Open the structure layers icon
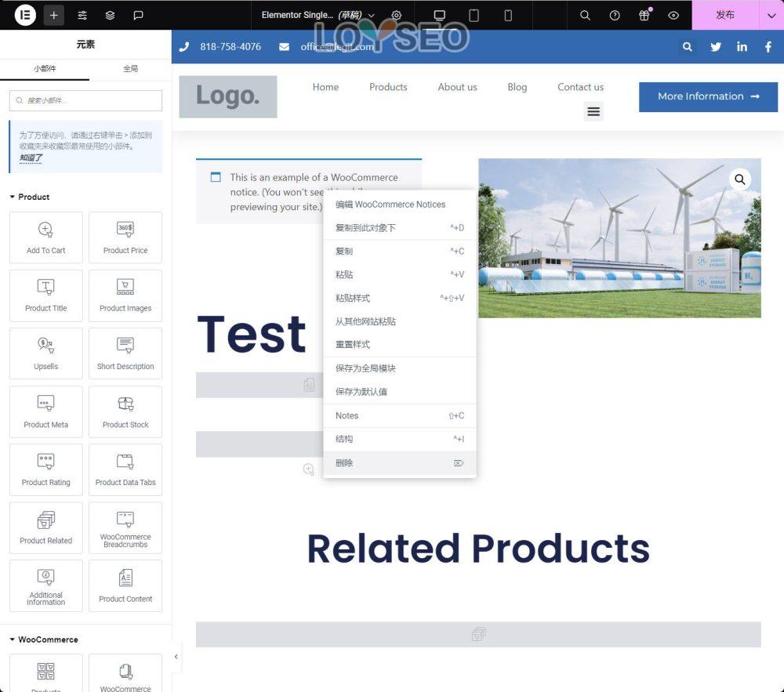This screenshot has width=784, height=692. [110, 15]
